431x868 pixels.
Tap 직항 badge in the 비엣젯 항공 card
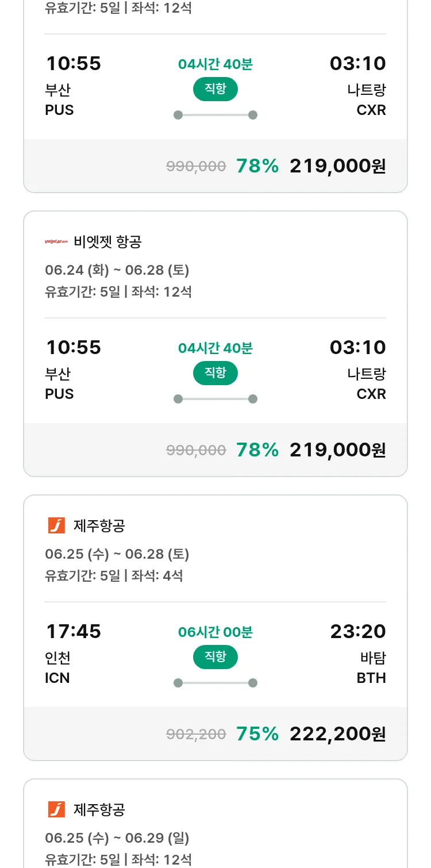point(215,373)
